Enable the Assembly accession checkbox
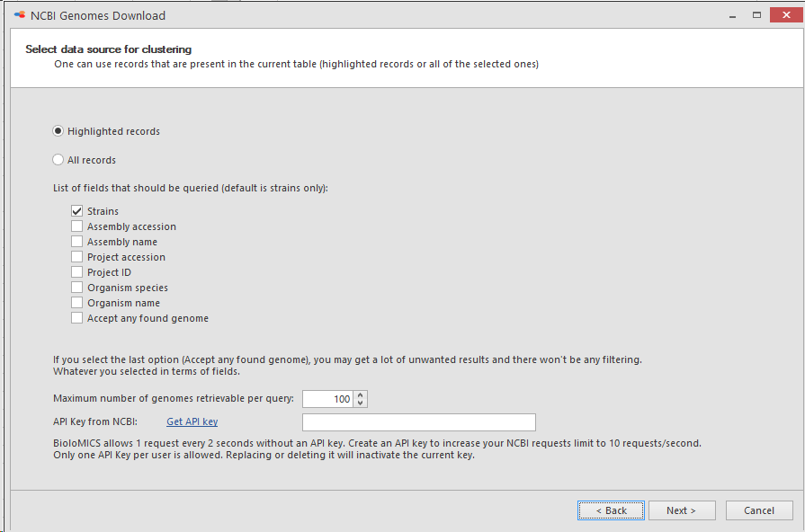The image size is (805, 532). click(x=77, y=226)
